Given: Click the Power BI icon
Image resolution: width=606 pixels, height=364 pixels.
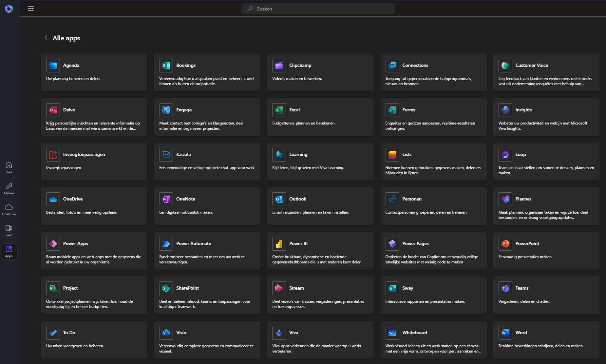Looking at the screenshot, I should (279, 244).
